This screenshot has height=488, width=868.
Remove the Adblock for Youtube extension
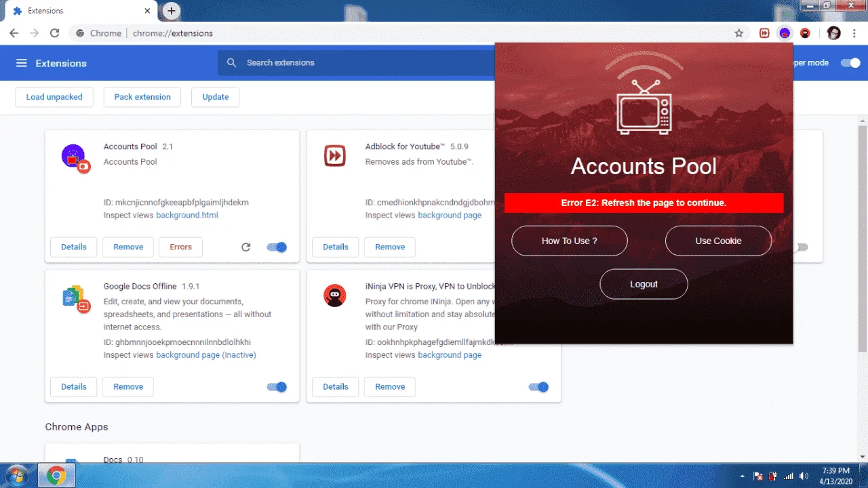click(390, 247)
